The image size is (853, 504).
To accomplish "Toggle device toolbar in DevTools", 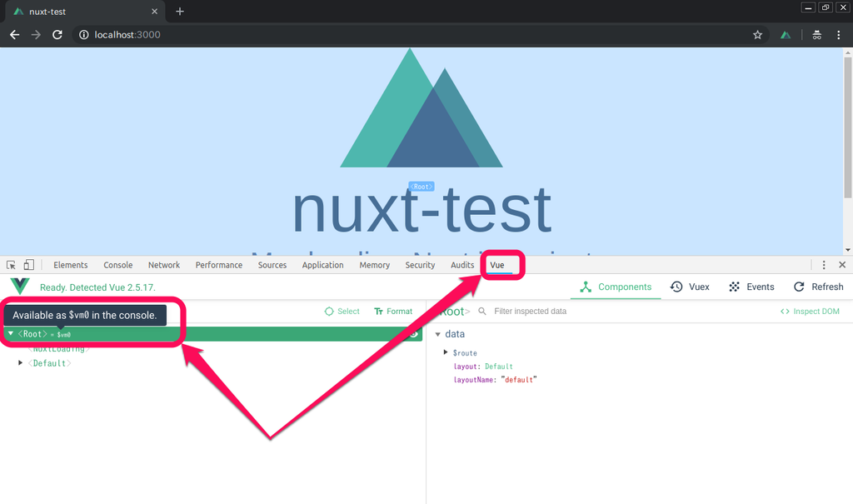I will tap(29, 265).
